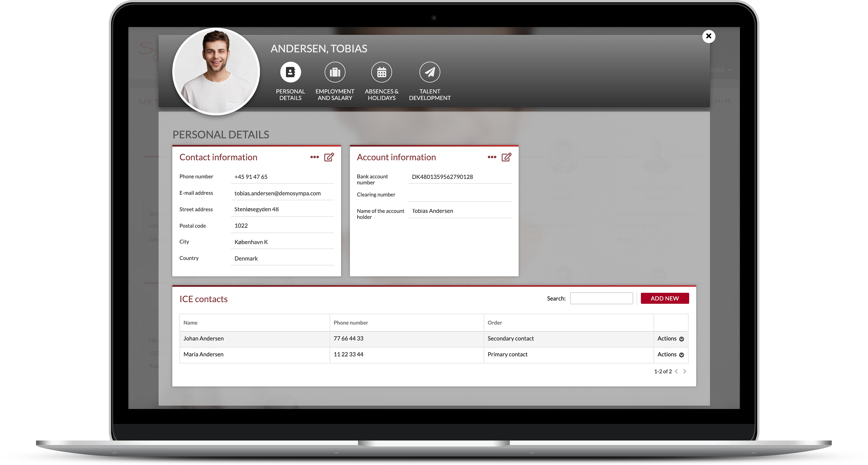Image resolution: width=868 pixels, height=465 pixels.
Task: Click street address Stenløsegyden 48
Action: pos(256,209)
